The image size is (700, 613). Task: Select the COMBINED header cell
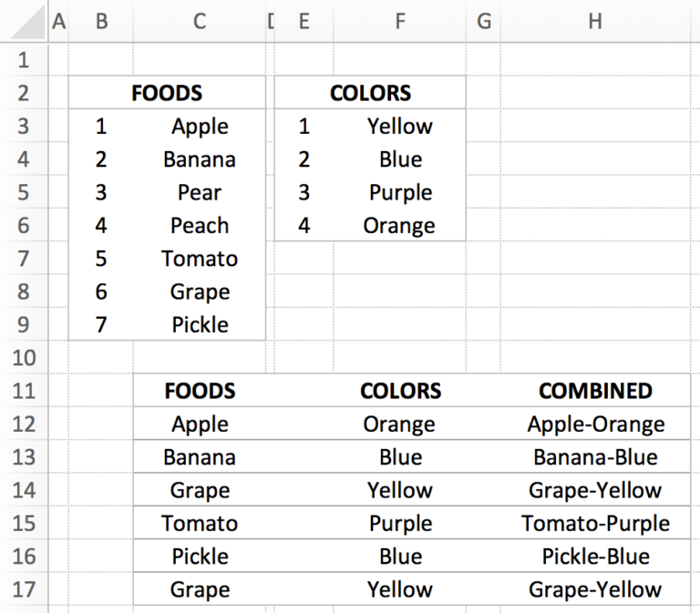(595, 391)
